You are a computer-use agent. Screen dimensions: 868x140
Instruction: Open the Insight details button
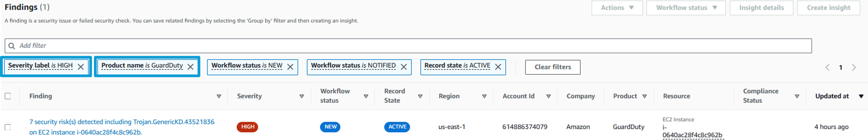pyautogui.click(x=761, y=8)
